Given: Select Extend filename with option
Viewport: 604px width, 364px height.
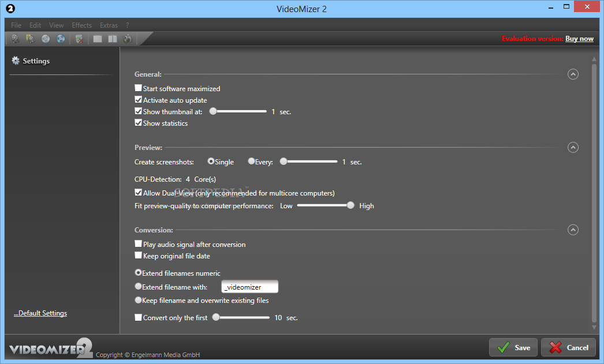Looking at the screenshot, I should pyautogui.click(x=138, y=286).
